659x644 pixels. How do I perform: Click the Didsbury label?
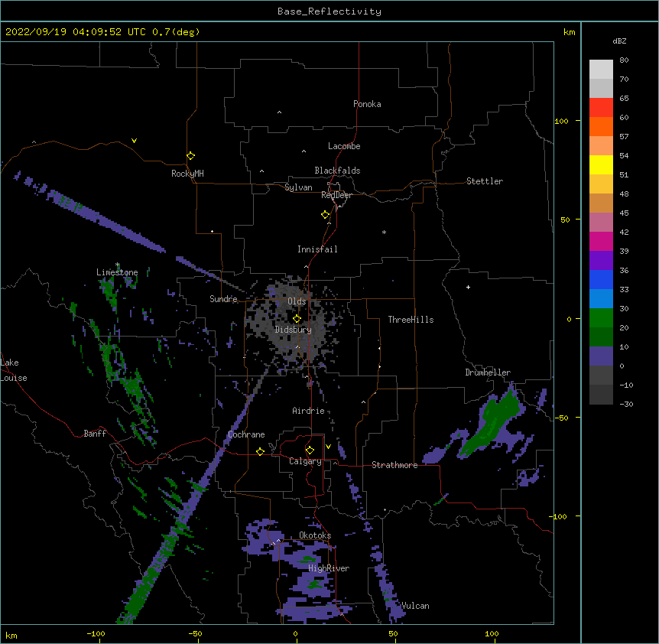click(x=294, y=330)
